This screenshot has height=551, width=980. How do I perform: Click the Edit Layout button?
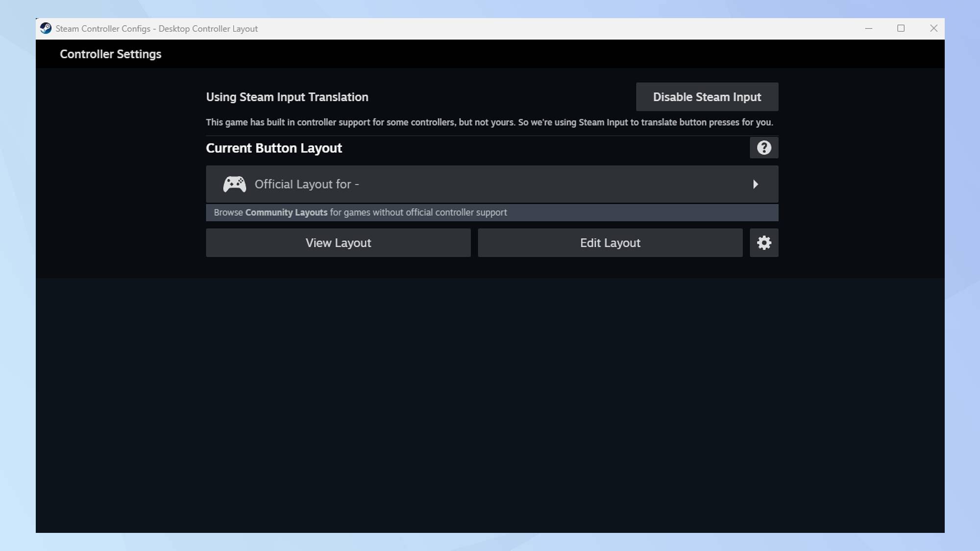[610, 243]
